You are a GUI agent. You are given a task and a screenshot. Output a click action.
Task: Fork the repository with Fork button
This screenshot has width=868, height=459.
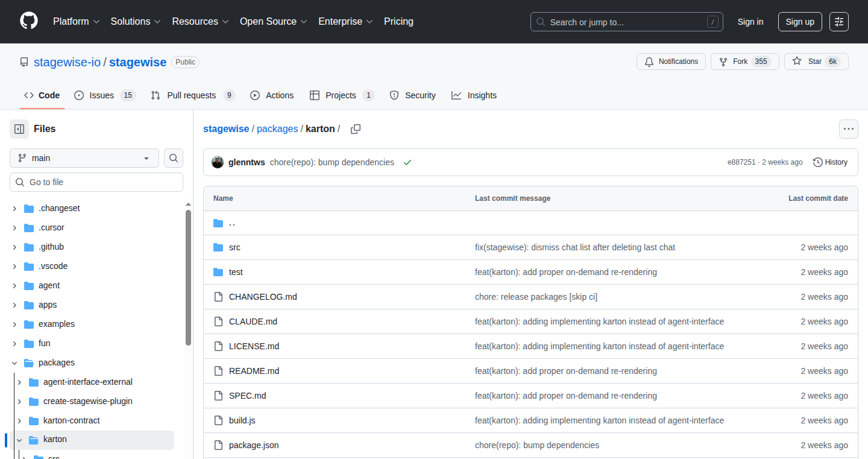(x=745, y=62)
